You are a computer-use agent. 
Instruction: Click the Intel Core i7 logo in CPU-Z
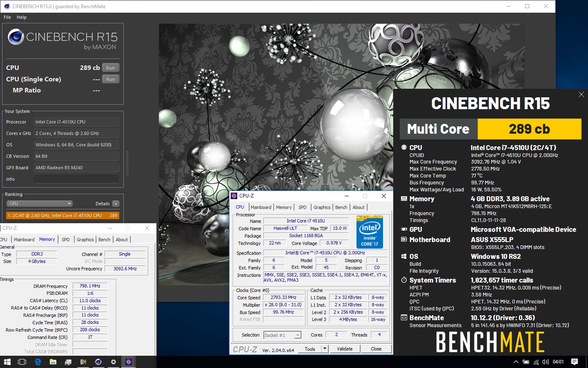click(370, 232)
